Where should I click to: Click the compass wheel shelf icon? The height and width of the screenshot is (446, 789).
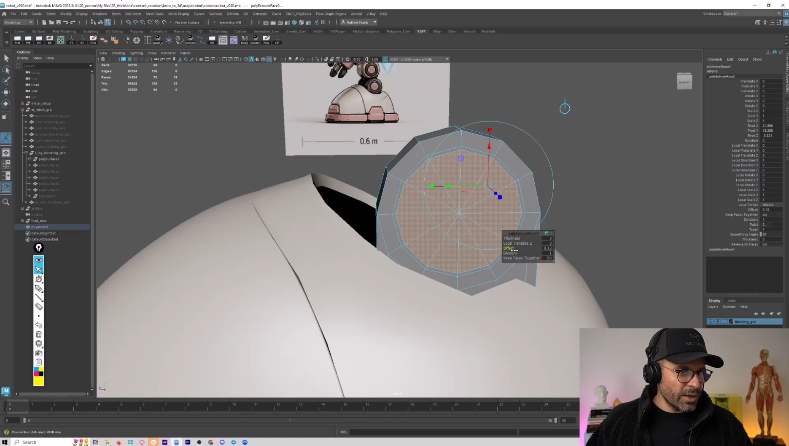136,40
